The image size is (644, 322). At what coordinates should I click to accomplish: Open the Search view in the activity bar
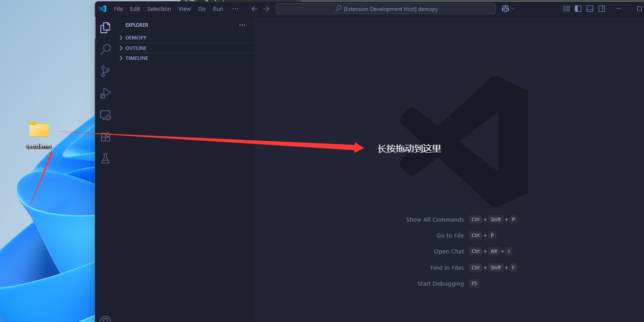(x=105, y=49)
